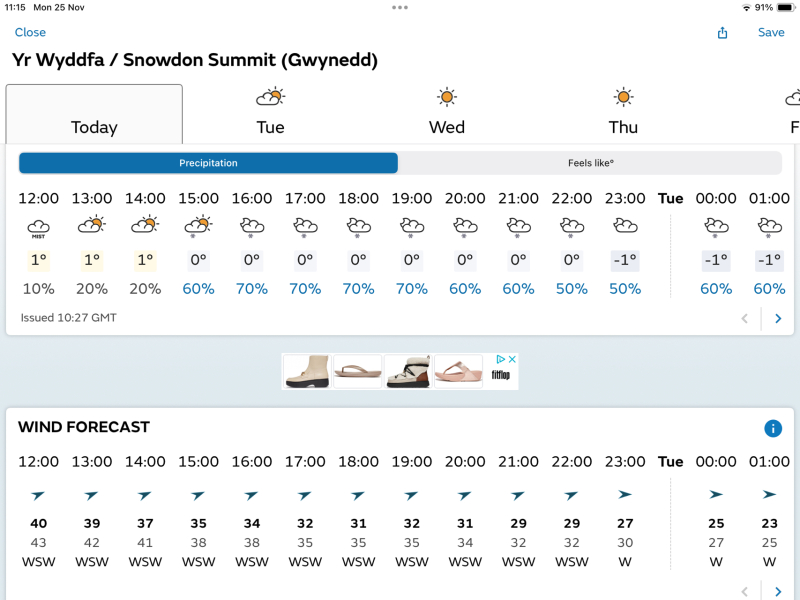Viewport: 800px width, 600px height.
Task: Tap the FitFlop sandals ad banner
Action: click(400, 370)
